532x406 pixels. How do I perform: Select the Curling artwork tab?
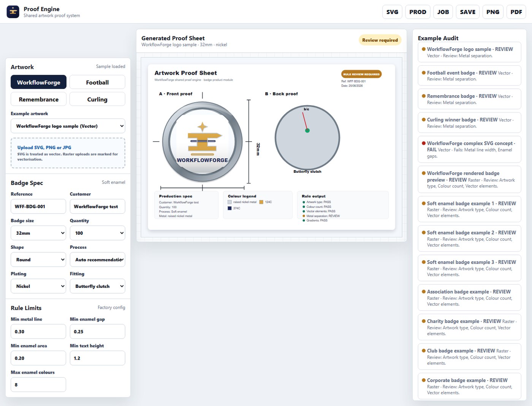[x=97, y=100]
